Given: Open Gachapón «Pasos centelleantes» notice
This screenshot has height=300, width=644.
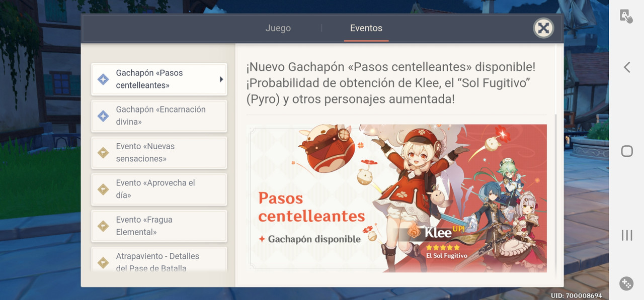Looking at the screenshot, I should (159, 79).
